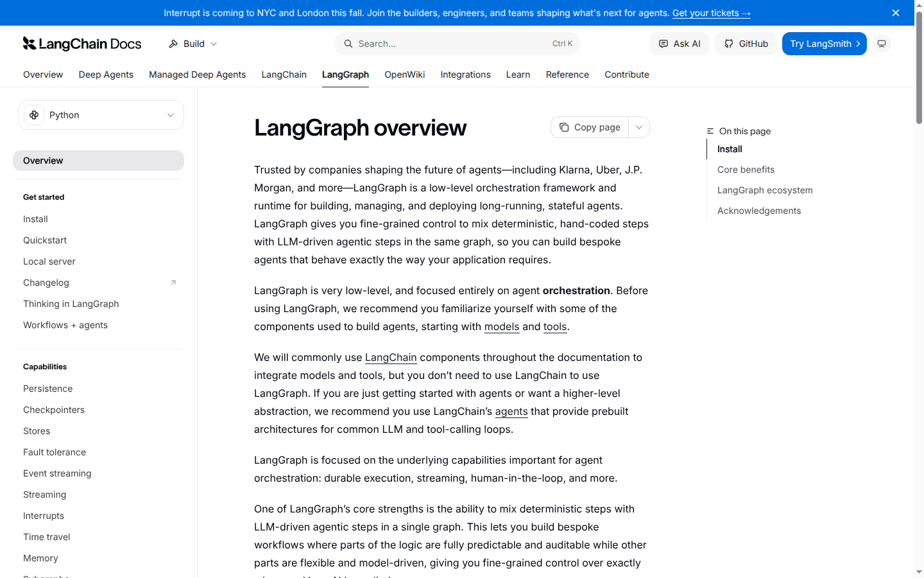Open the Interrupts page

[x=44, y=516]
